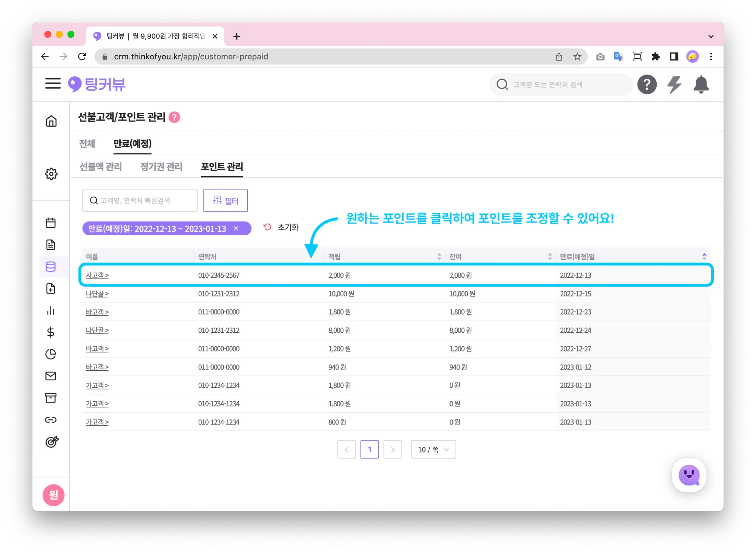Sort by 잔여 column arrows
This screenshot has width=756, height=554.
pyautogui.click(x=550, y=257)
